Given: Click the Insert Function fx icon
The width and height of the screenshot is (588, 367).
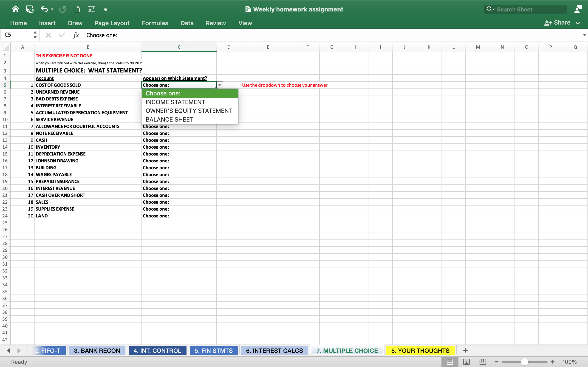Looking at the screenshot, I should click(76, 35).
